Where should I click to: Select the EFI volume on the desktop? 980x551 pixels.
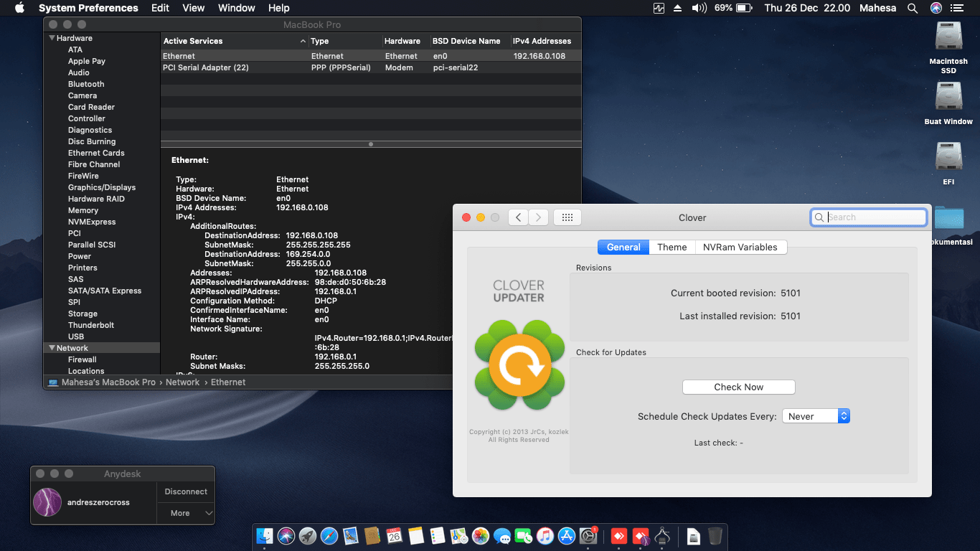tap(948, 164)
